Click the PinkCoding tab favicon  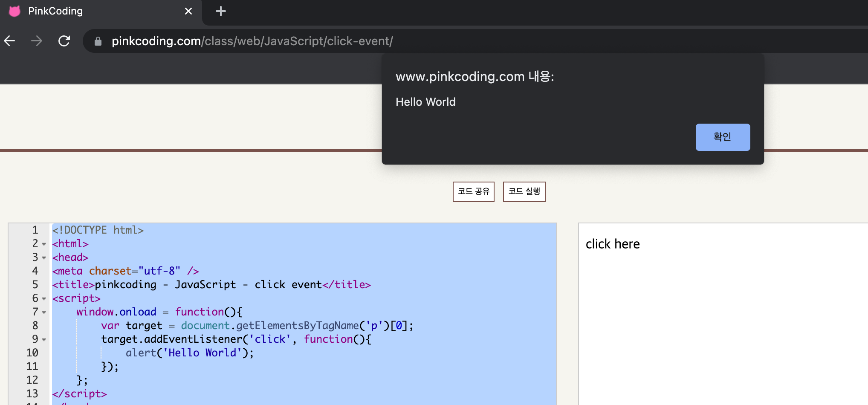14,11
